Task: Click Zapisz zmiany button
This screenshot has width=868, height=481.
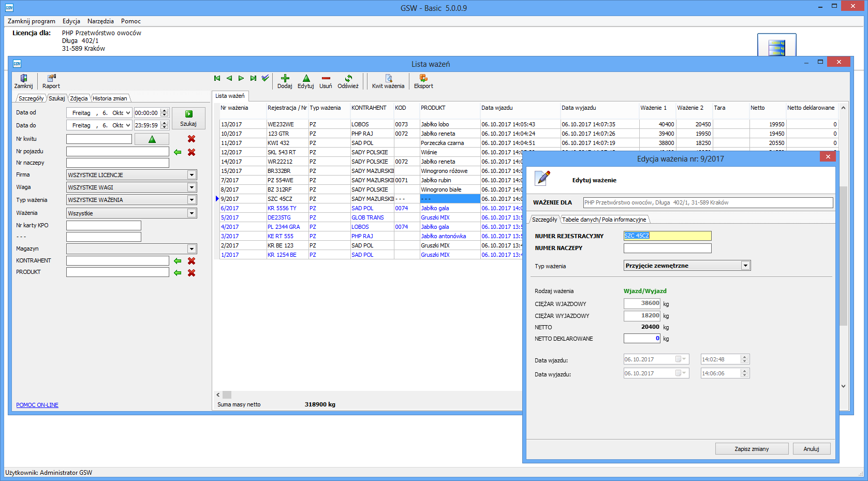Action: tap(752, 449)
